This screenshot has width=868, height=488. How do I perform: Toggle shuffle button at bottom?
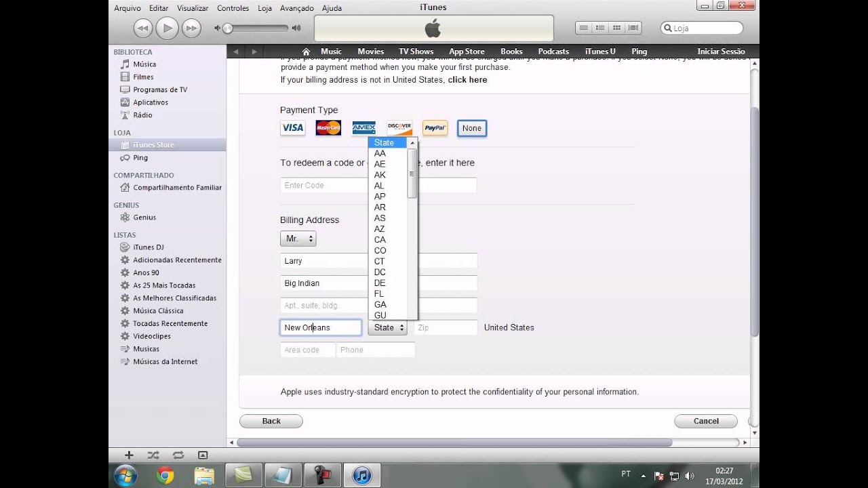click(153, 455)
